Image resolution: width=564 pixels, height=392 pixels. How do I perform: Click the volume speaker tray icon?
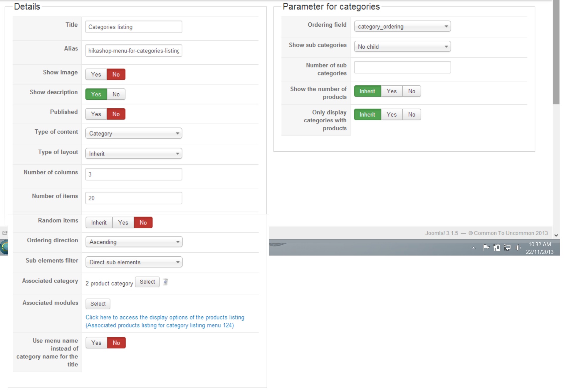(518, 248)
